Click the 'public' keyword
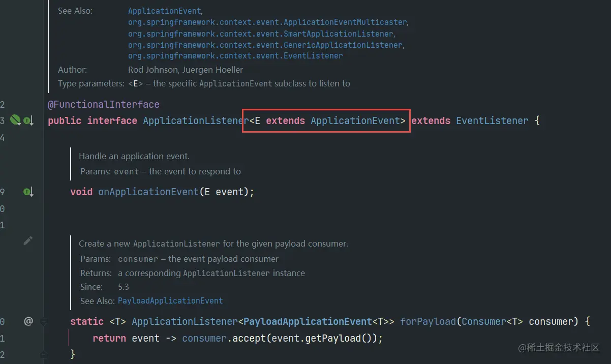The width and height of the screenshot is (611, 364). pyautogui.click(x=65, y=121)
